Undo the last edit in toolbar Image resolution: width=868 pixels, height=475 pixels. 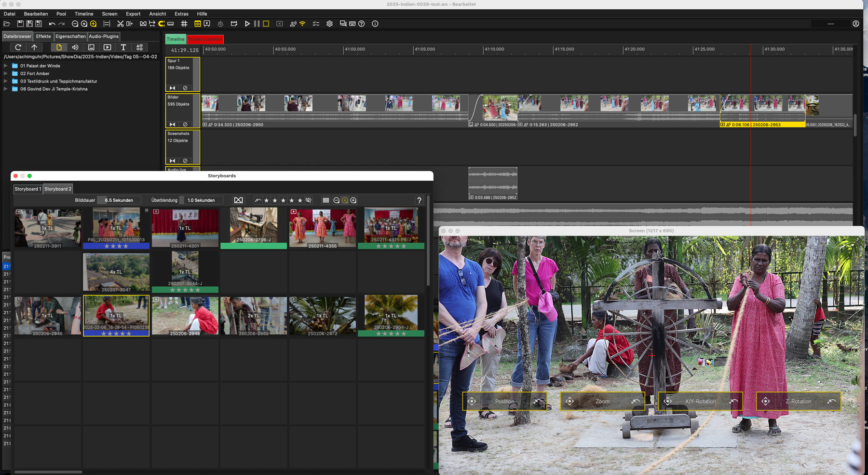(x=52, y=24)
